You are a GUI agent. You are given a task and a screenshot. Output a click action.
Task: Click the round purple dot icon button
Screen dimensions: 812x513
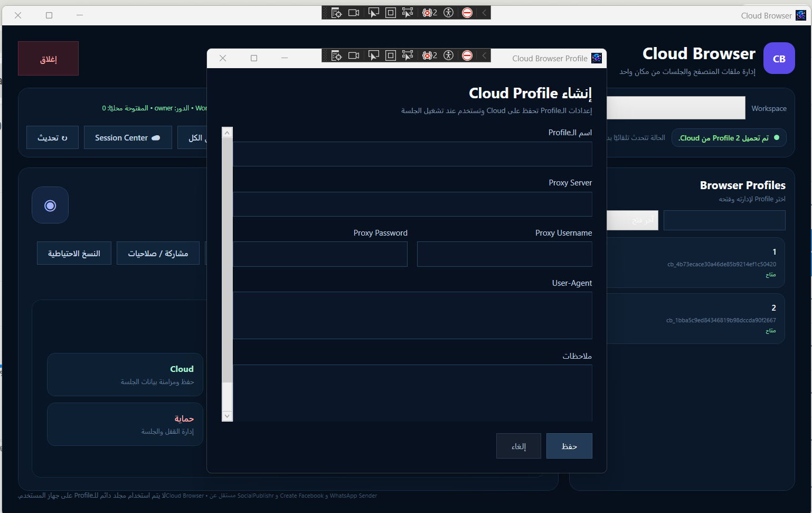[x=50, y=205]
